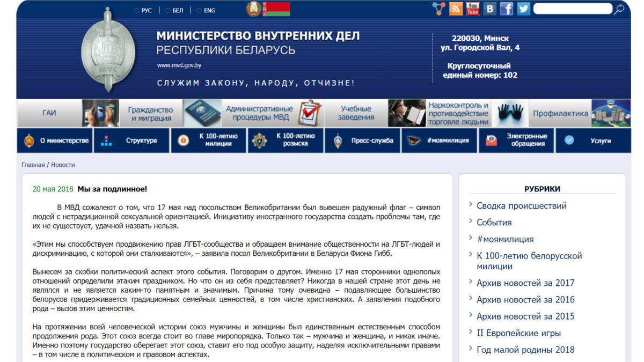This screenshot has width=644, height=362.
Task: Open the ГАИ section
Action: click(49, 113)
